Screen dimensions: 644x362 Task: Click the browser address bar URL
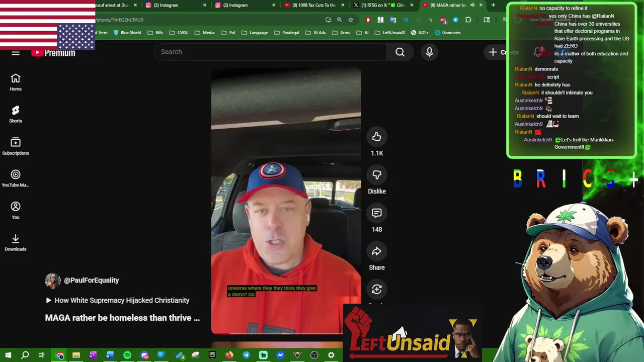tap(120, 20)
